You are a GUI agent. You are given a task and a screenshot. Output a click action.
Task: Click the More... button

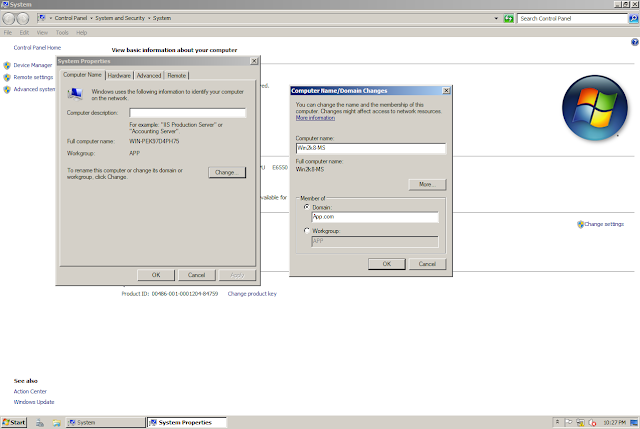pyautogui.click(x=427, y=184)
